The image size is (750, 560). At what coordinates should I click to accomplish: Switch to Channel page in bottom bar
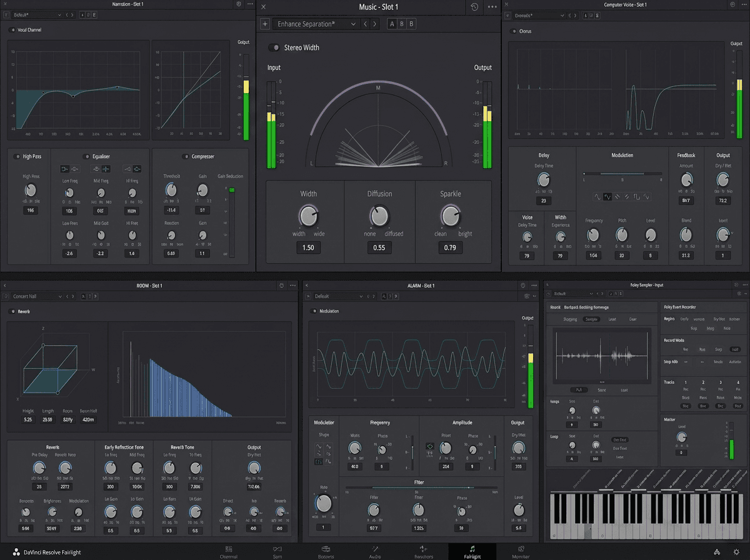(x=228, y=552)
